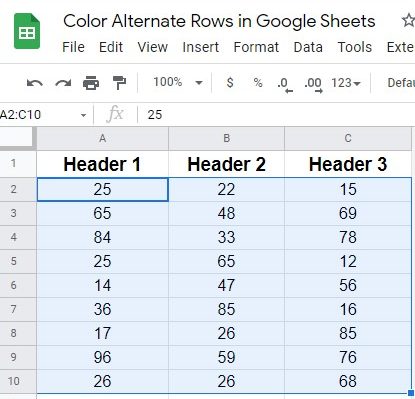This screenshot has width=415, height=399.
Task: Select cell C6 containing 56
Action: 348,285
